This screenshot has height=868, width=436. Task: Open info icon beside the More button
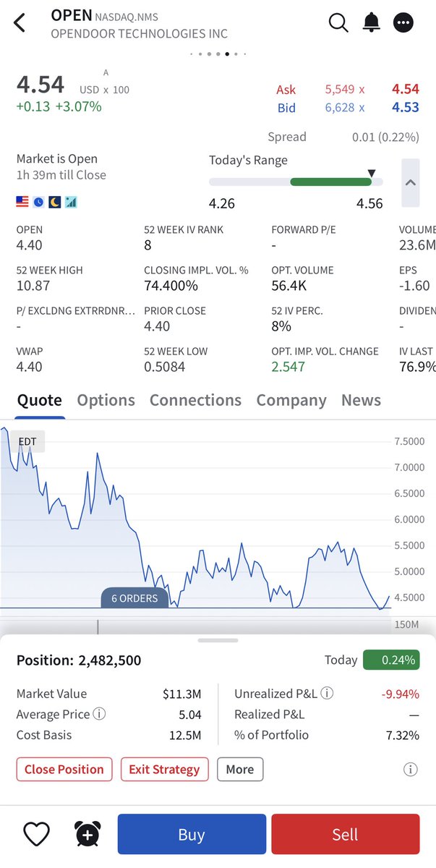[x=410, y=770]
